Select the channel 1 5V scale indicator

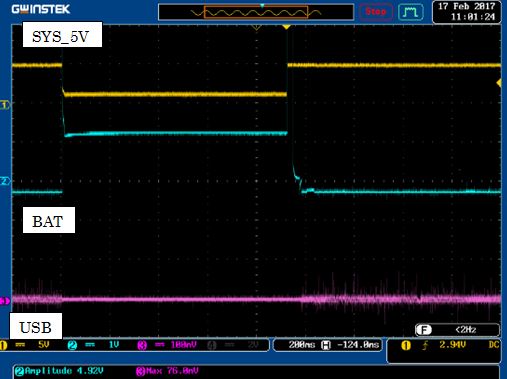pos(26,345)
